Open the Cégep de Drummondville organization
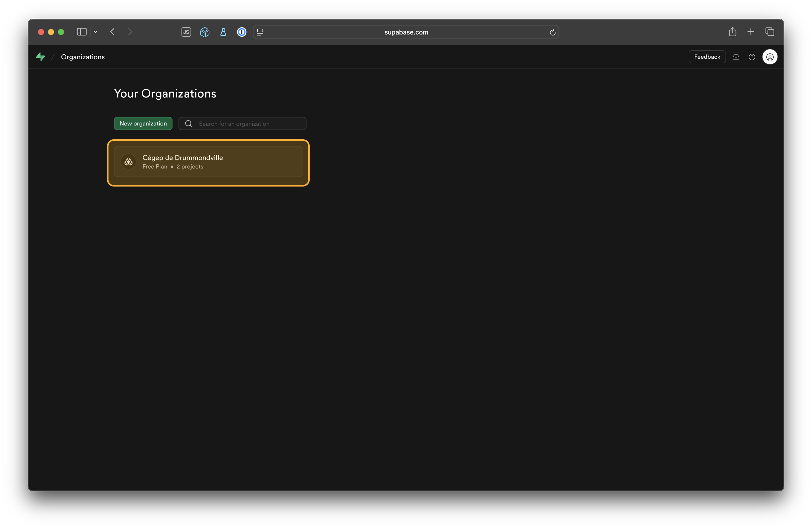The width and height of the screenshot is (812, 528). coord(208,162)
